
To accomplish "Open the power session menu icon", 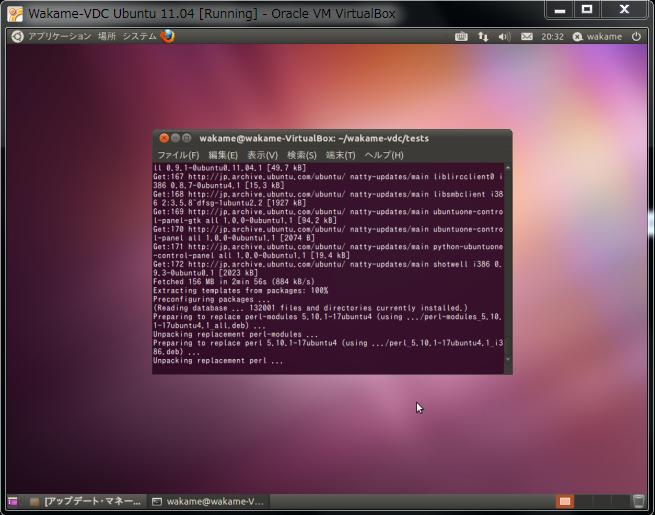I will click(636, 37).
